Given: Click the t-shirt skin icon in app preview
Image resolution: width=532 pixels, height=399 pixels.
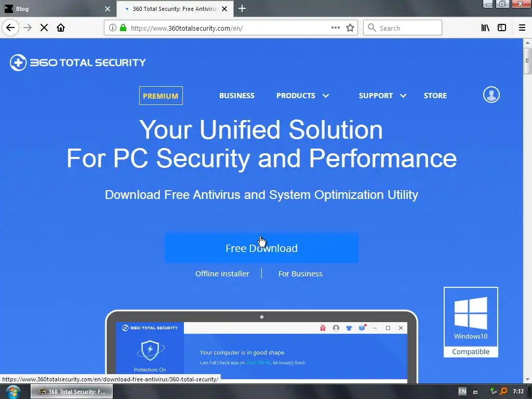Looking at the screenshot, I should pos(349,328).
